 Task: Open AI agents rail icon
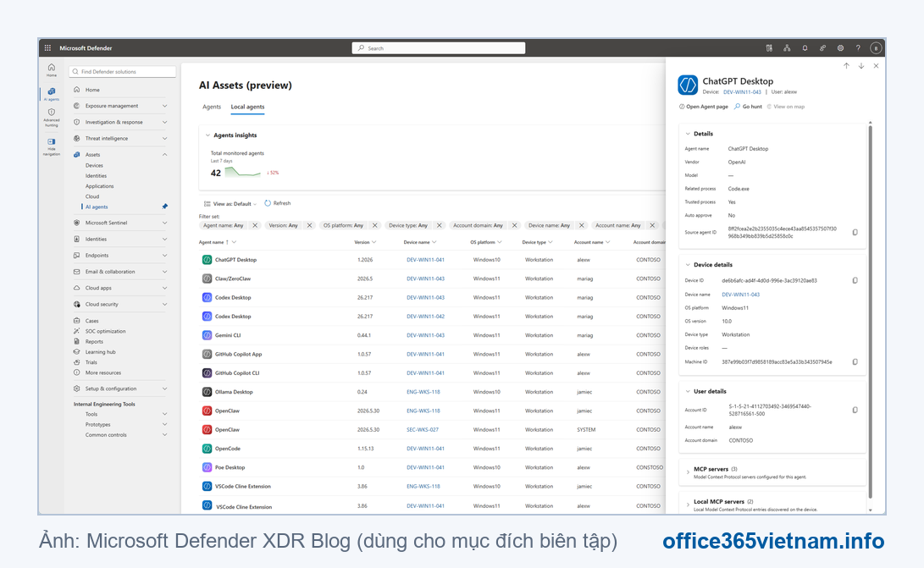click(x=52, y=94)
